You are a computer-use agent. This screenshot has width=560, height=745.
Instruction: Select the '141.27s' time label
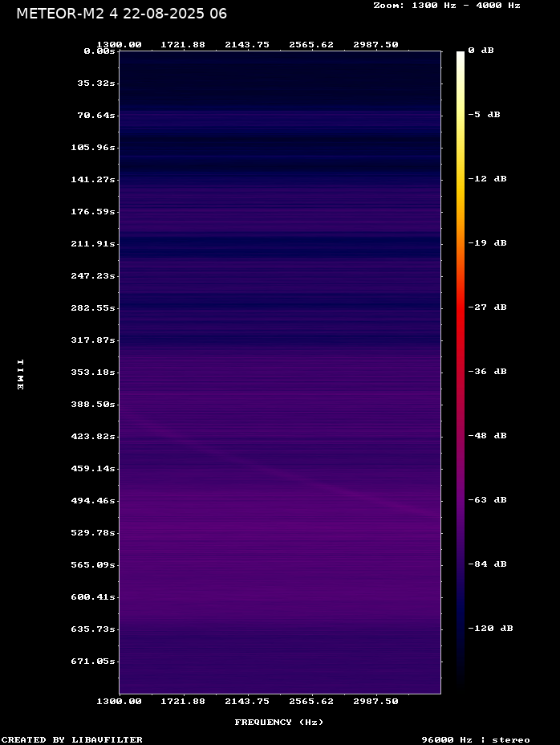pyautogui.click(x=93, y=180)
